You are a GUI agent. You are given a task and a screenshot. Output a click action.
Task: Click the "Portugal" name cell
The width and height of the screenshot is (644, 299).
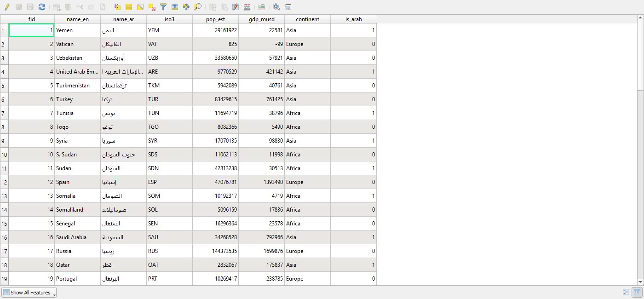tap(77, 279)
